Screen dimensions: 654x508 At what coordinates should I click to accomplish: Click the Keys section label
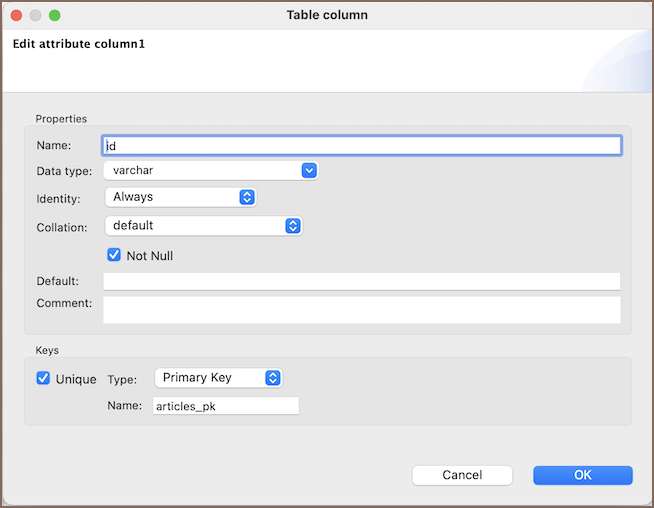pos(47,351)
